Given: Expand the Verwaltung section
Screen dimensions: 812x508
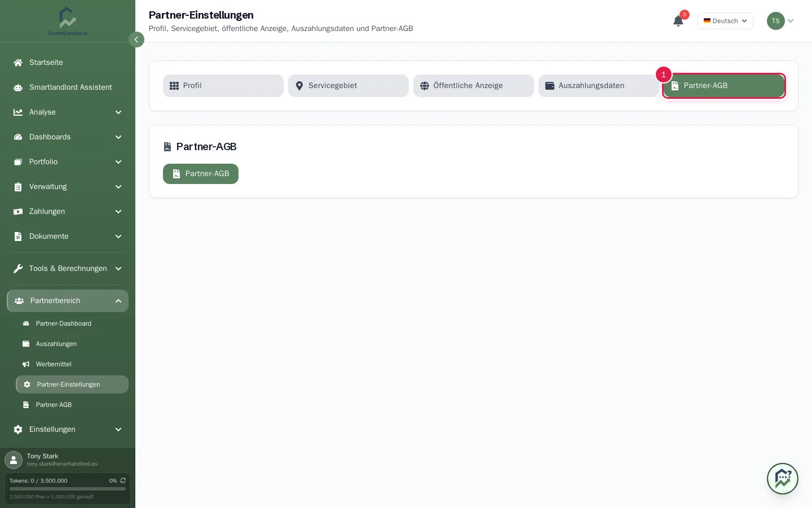Looking at the screenshot, I should (x=68, y=187).
